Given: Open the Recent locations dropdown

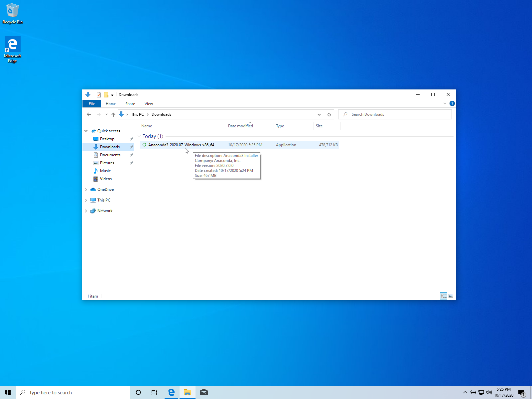Looking at the screenshot, I should (106, 114).
